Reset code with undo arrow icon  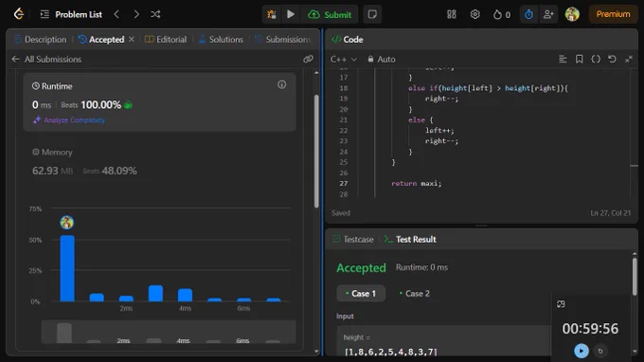point(612,59)
